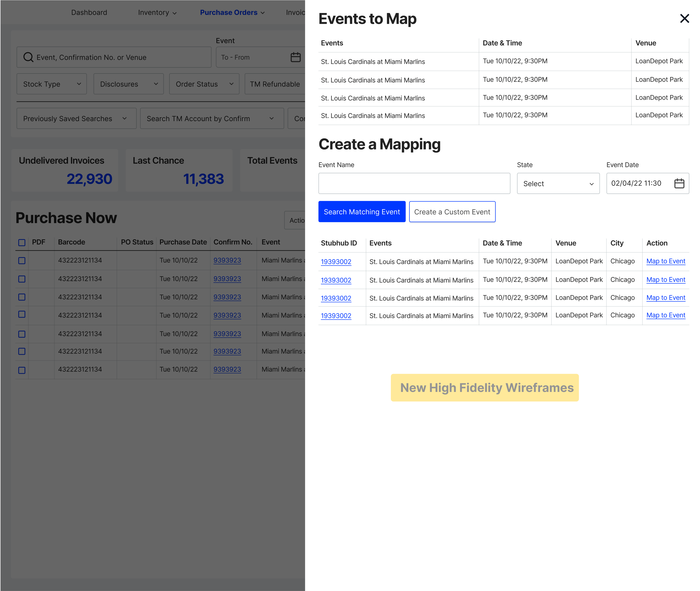This screenshot has width=700, height=591.
Task: Click the search magnifier icon in event search
Action: [x=28, y=57]
